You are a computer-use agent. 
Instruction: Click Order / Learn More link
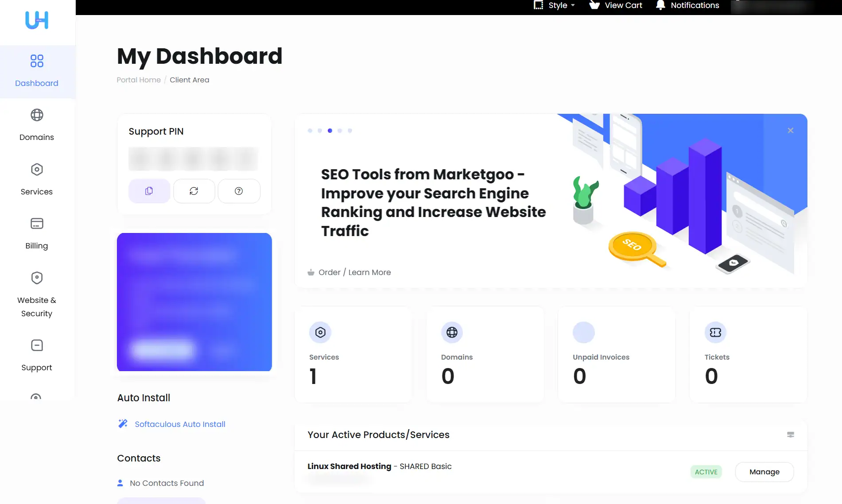pyautogui.click(x=349, y=272)
